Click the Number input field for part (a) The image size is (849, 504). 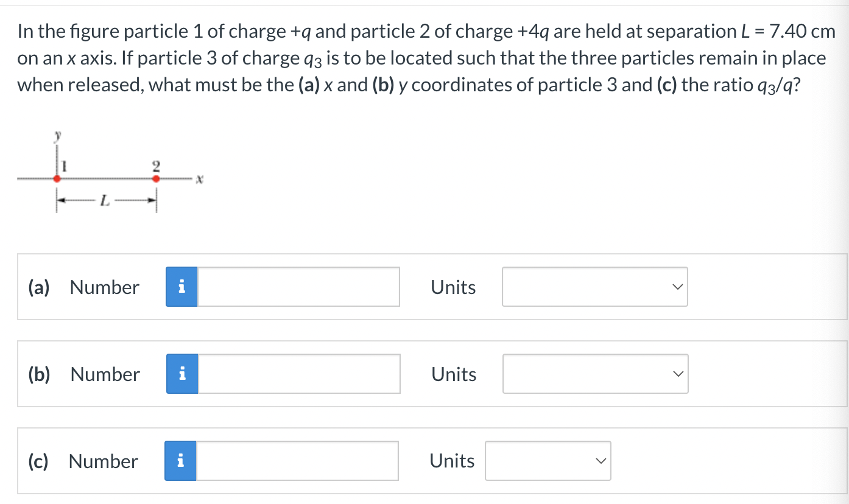(298, 286)
